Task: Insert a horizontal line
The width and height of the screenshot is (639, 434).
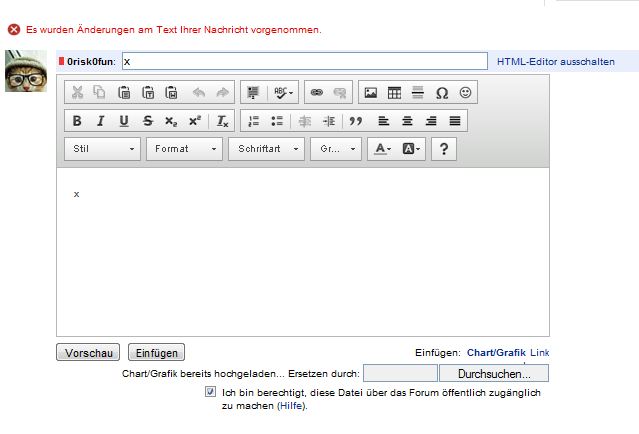Action: coord(418,93)
